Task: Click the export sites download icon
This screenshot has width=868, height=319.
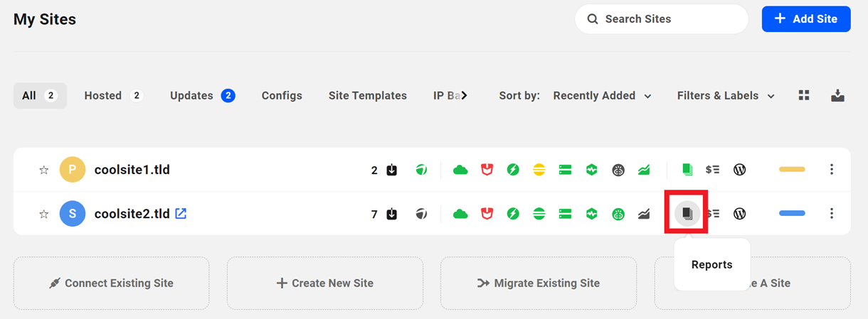Action: pos(837,95)
